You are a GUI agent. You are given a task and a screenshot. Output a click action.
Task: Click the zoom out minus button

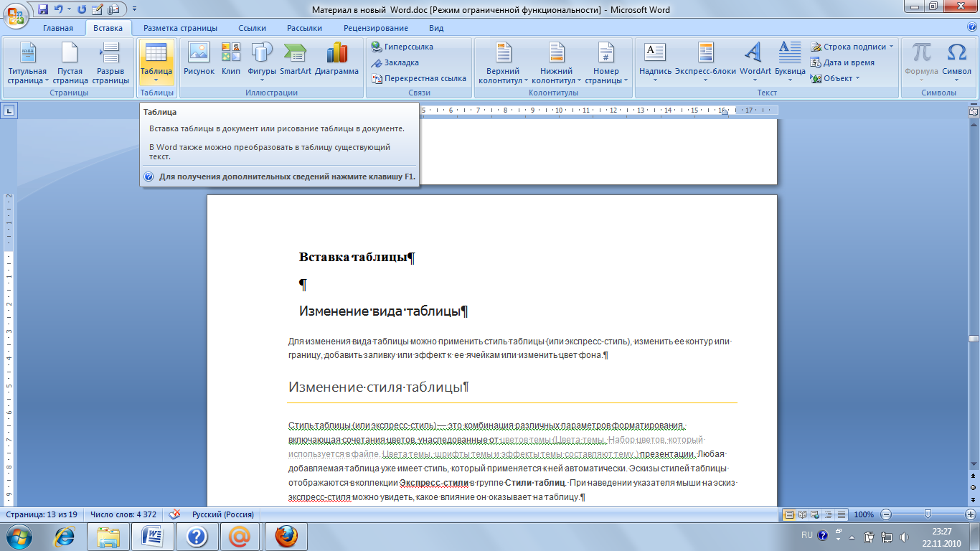(886, 514)
